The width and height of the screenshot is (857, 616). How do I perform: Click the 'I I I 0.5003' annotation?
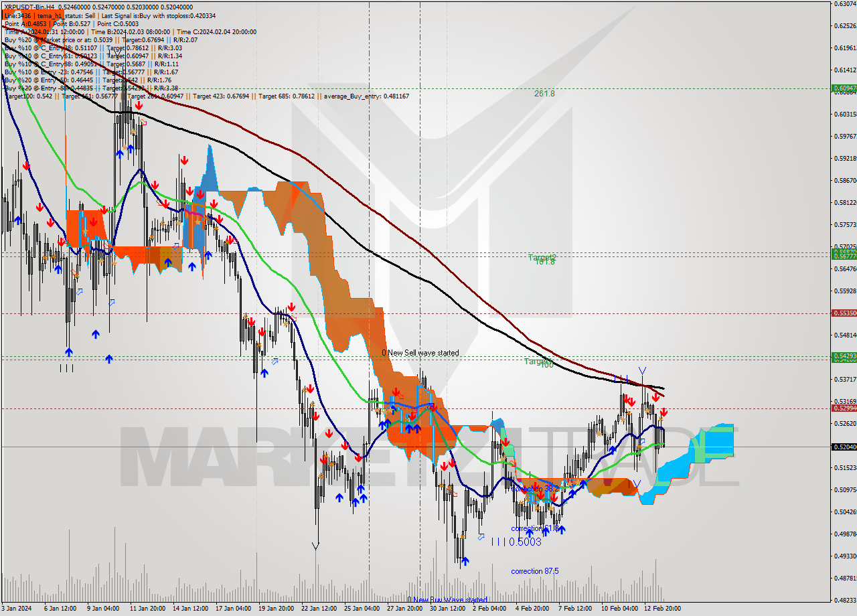tap(516, 542)
